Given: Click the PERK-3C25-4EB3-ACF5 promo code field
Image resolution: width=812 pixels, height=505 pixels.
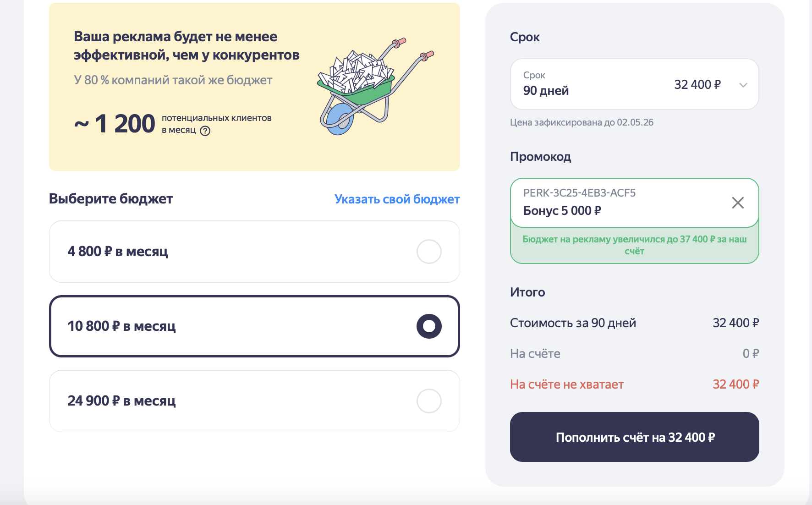Looking at the screenshot, I should pos(579,193).
